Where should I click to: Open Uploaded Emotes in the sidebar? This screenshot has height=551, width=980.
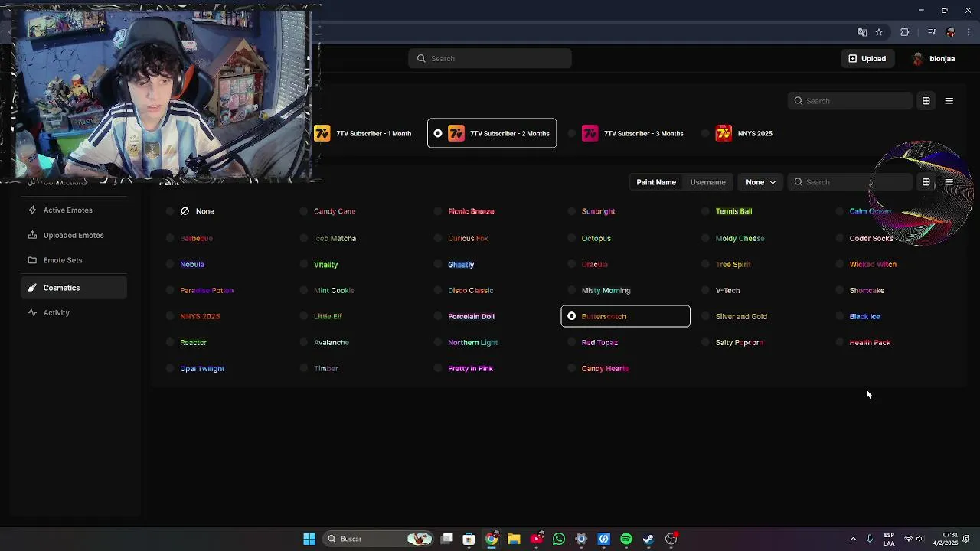(74, 235)
